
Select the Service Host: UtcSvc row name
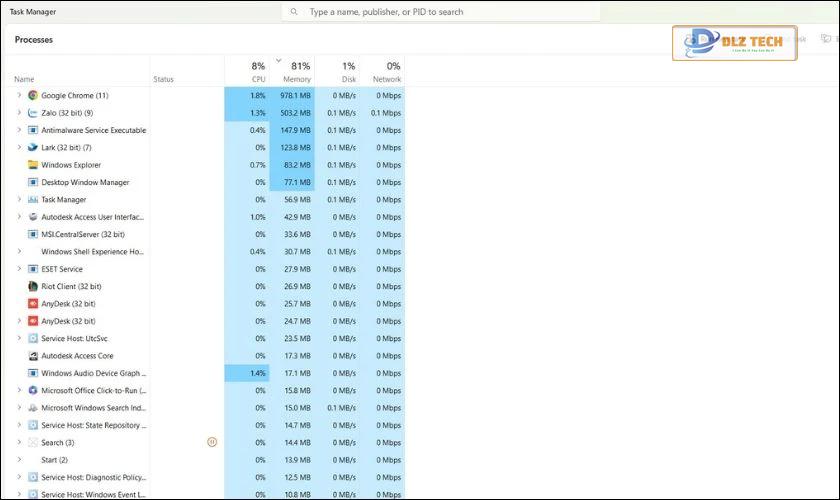point(74,339)
